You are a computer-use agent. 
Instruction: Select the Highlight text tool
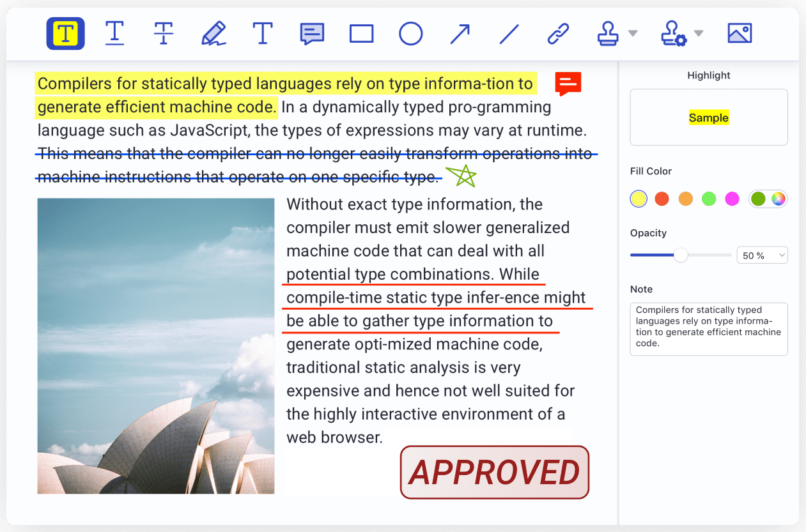pyautogui.click(x=65, y=34)
